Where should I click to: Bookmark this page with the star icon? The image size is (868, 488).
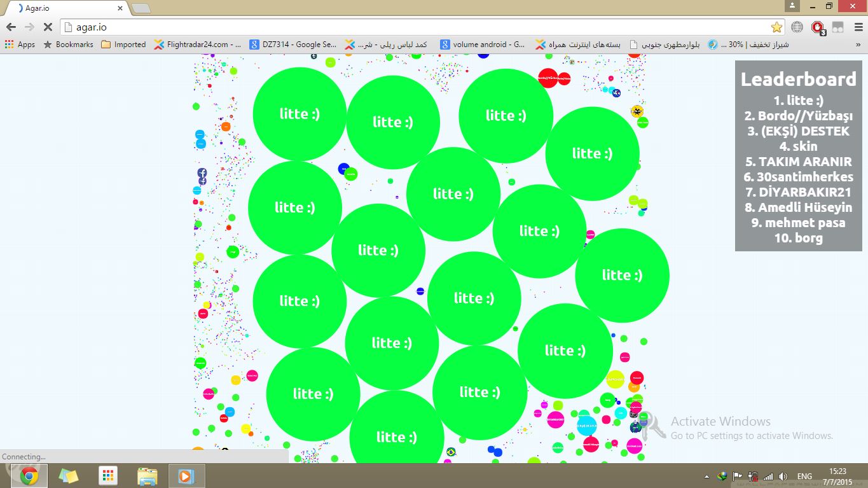pos(776,27)
